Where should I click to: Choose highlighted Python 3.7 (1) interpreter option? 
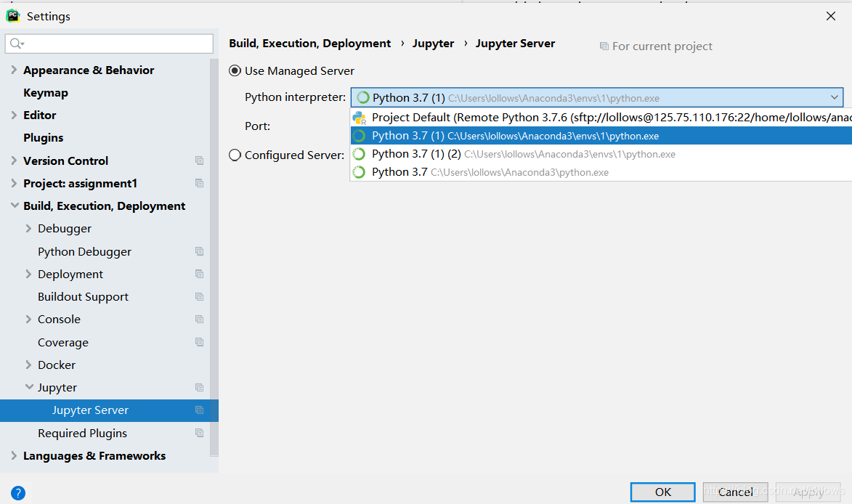coord(601,136)
